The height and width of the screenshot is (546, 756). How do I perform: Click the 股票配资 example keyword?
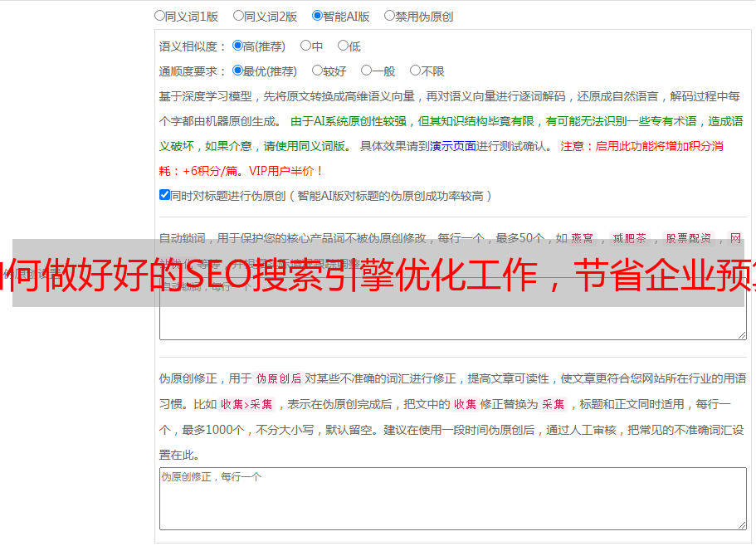689,238
